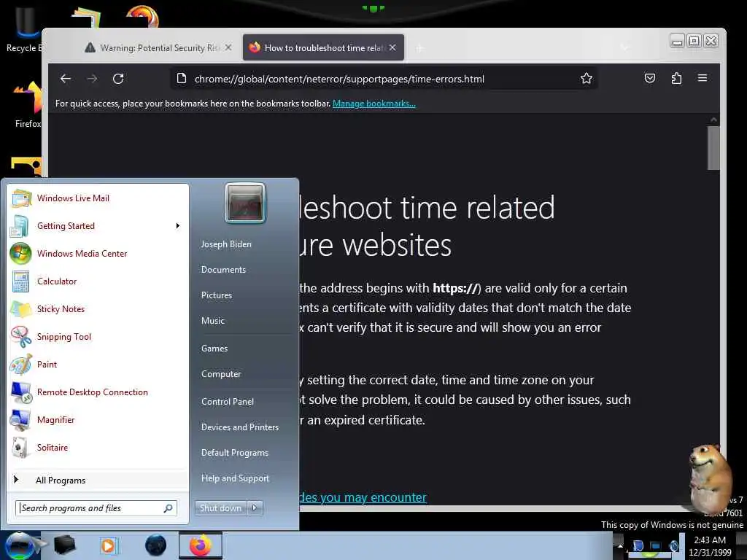Expand All Programs list

pyautogui.click(x=98, y=480)
